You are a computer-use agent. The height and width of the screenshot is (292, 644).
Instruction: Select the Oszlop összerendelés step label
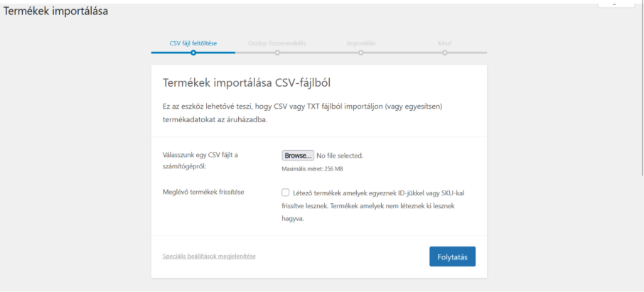pos(277,43)
